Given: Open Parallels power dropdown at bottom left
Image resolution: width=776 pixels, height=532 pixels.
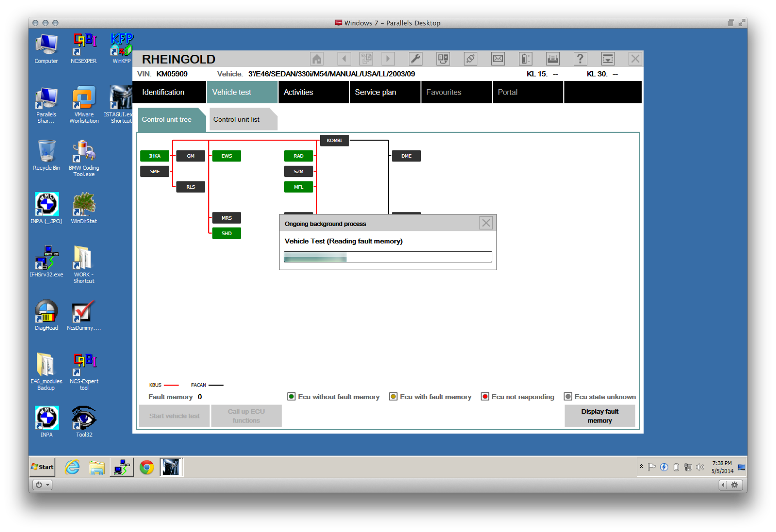Looking at the screenshot, I should pyautogui.click(x=42, y=484).
